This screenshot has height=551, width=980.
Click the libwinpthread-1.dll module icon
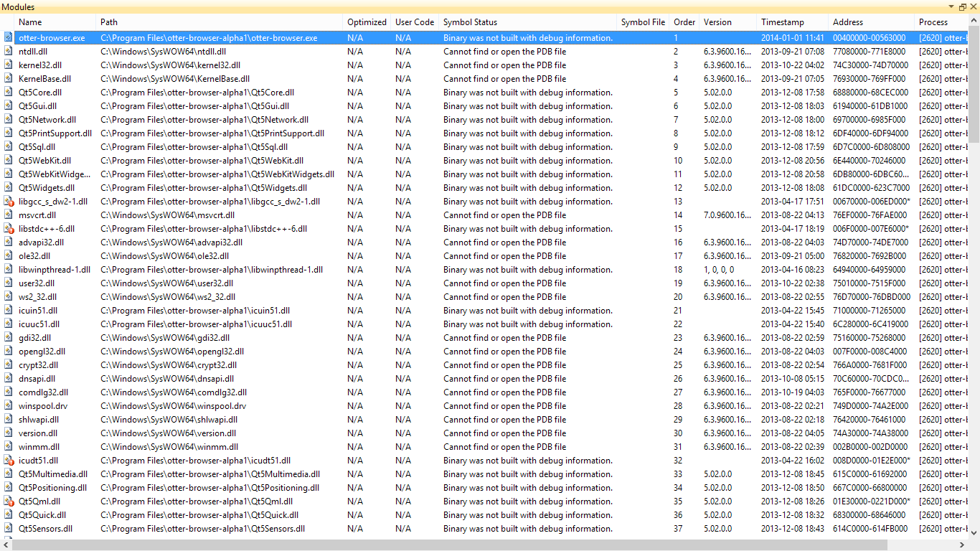pos(9,270)
